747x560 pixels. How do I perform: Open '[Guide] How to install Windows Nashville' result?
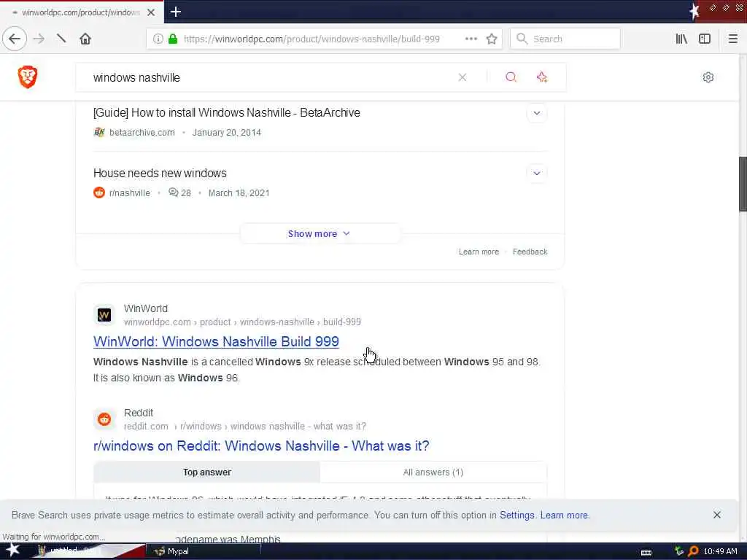227,113
